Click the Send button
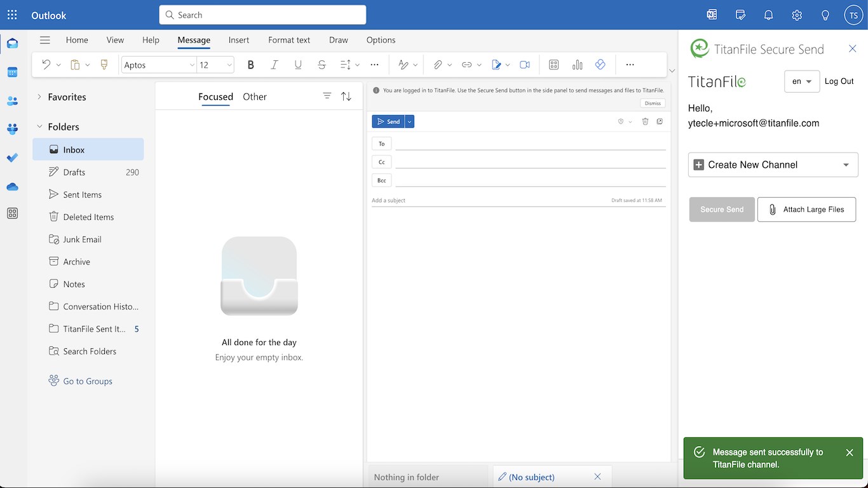 pos(388,121)
